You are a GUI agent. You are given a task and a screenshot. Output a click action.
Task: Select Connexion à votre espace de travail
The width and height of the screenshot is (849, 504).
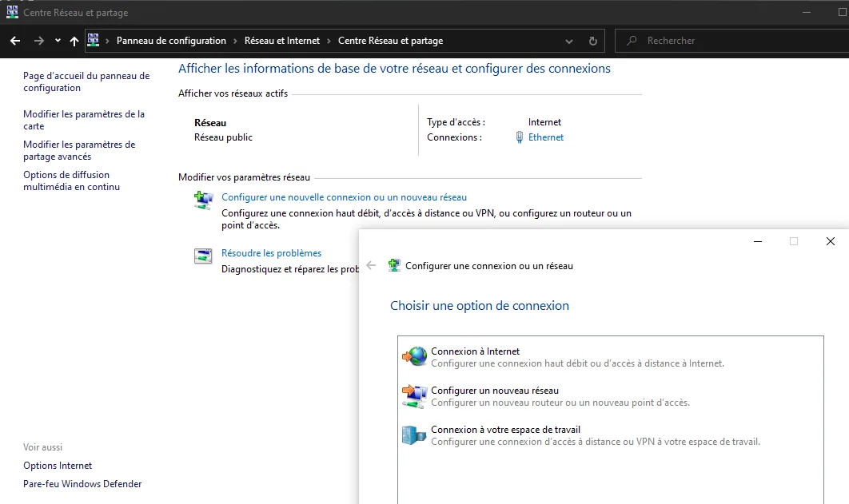pyautogui.click(x=610, y=435)
